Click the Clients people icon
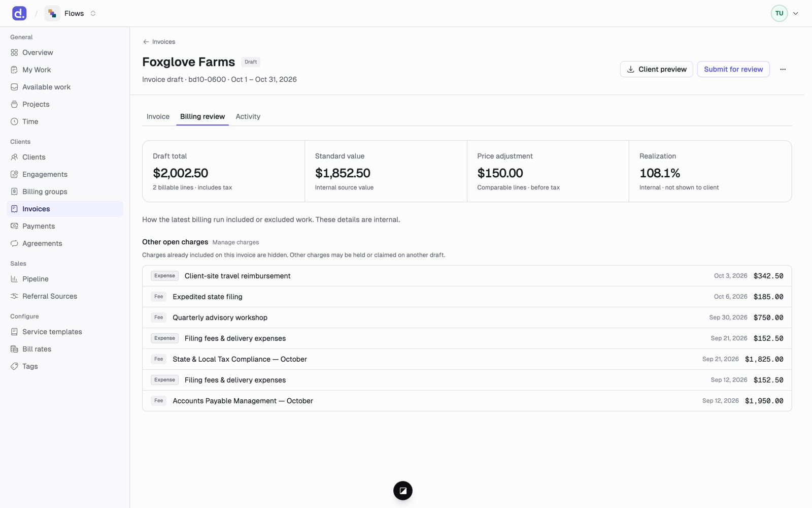This screenshot has height=508, width=812. 14,157
